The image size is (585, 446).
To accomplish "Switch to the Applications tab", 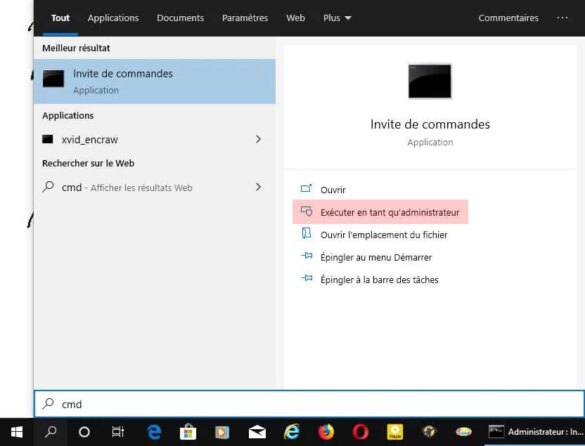I will click(113, 18).
